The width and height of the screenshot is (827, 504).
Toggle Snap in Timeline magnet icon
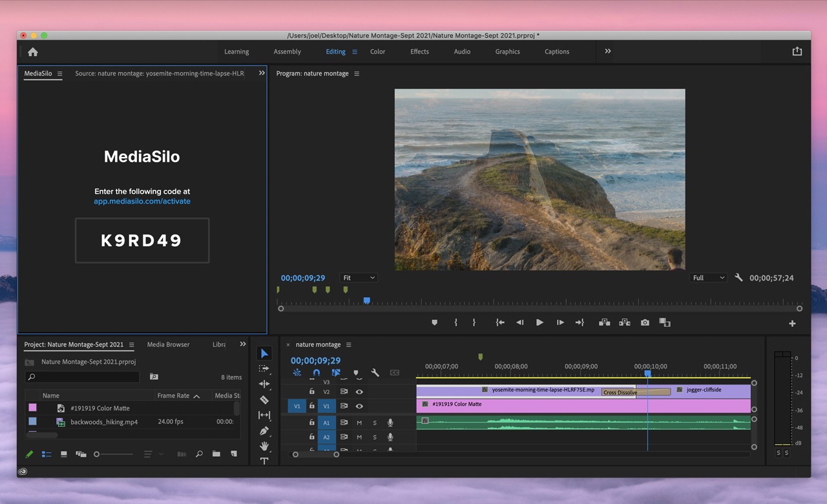[x=316, y=373]
